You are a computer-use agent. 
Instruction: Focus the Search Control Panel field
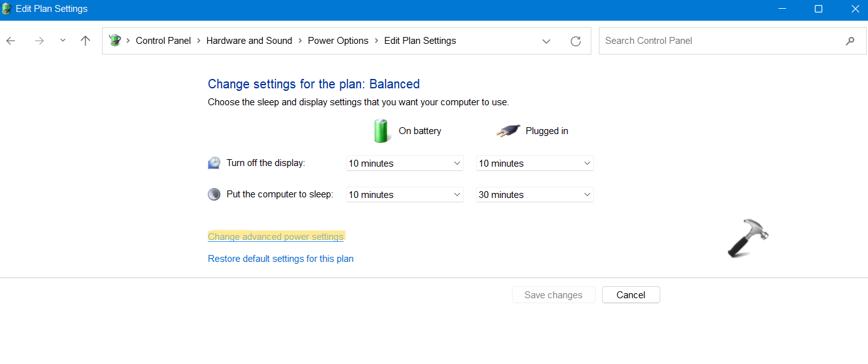[x=720, y=41]
